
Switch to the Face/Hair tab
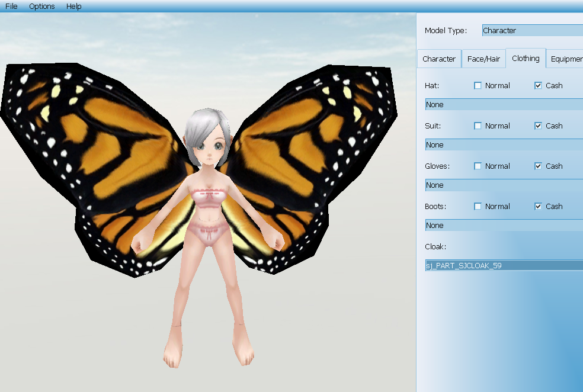tap(483, 59)
